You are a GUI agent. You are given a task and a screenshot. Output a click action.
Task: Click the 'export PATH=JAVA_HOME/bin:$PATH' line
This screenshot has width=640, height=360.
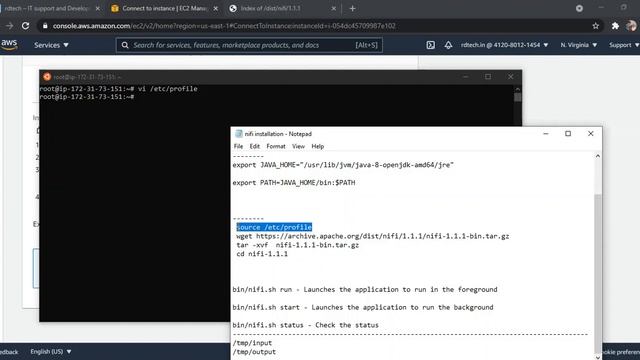(x=294, y=183)
